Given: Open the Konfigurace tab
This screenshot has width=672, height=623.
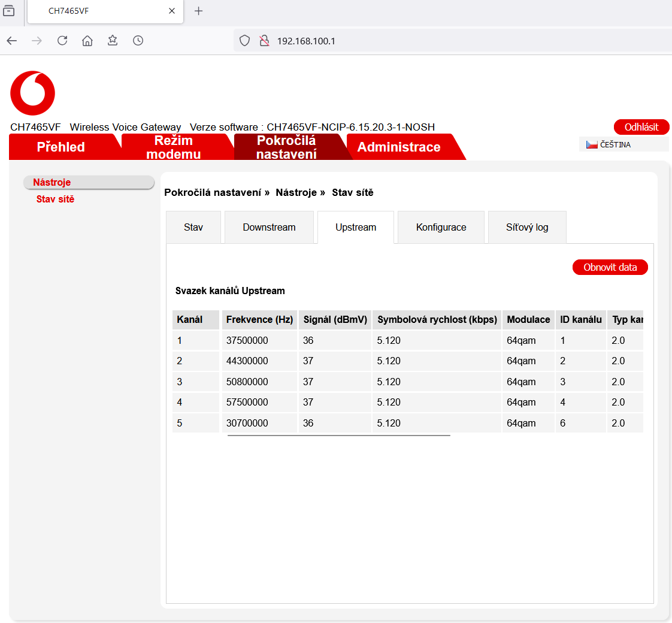Looking at the screenshot, I should [441, 228].
